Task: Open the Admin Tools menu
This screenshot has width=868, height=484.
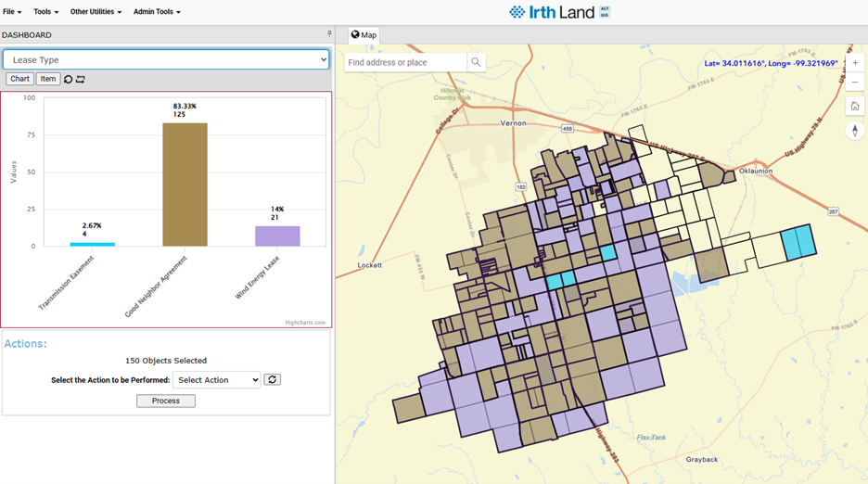Action: (x=157, y=12)
